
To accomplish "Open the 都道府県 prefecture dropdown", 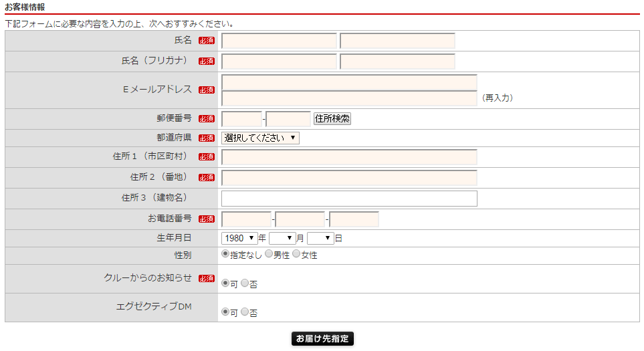I will [260, 138].
